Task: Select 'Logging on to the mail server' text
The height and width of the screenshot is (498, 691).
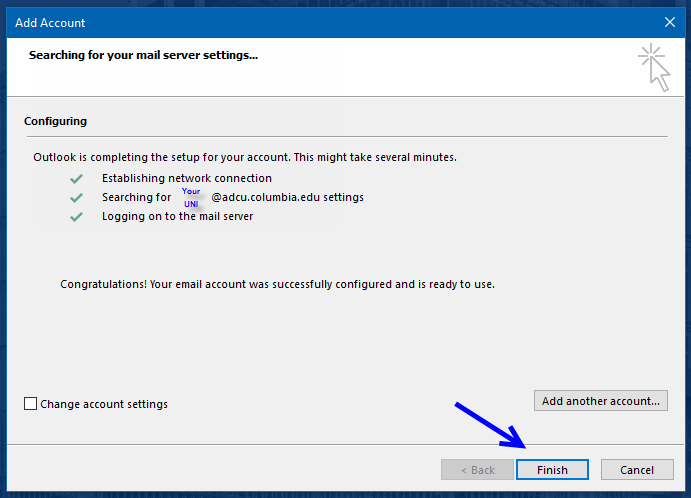Action: point(178,216)
